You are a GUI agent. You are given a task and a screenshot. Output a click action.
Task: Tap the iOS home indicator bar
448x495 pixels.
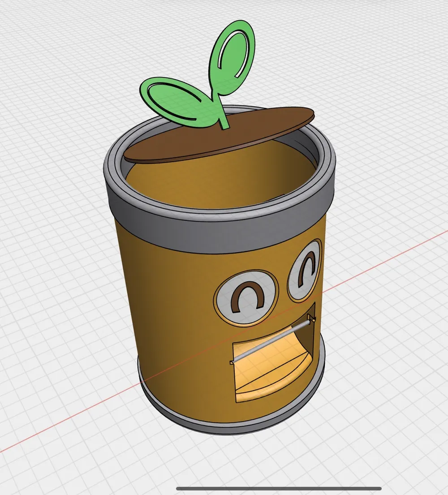pyautogui.click(x=279, y=489)
